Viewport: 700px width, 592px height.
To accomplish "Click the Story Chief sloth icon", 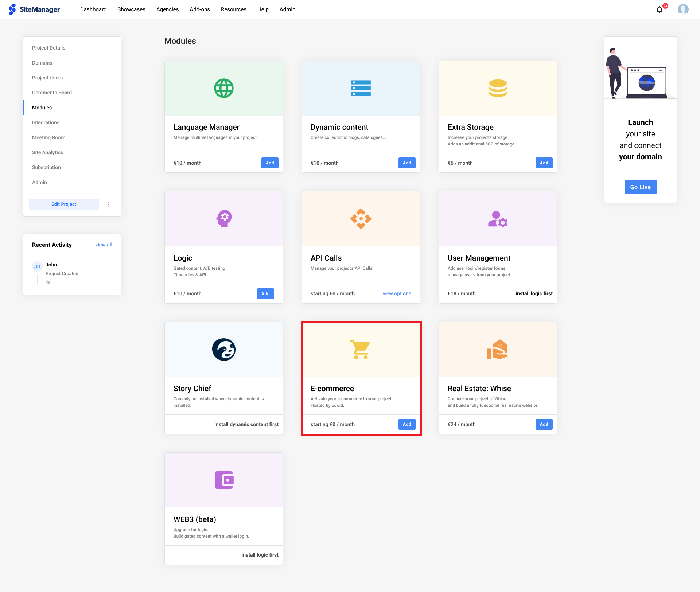I will point(224,350).
